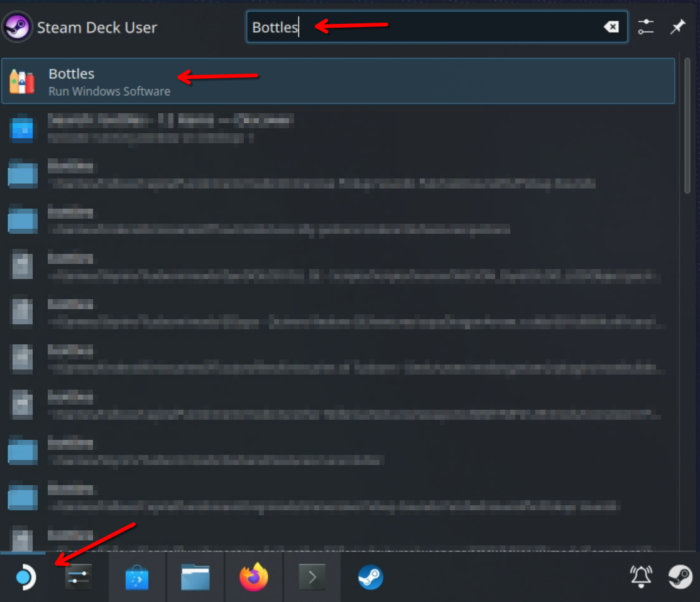Pin the launcher open with the pin icon
The width and height of the screenshot is (700, 602).
(677, 27)
